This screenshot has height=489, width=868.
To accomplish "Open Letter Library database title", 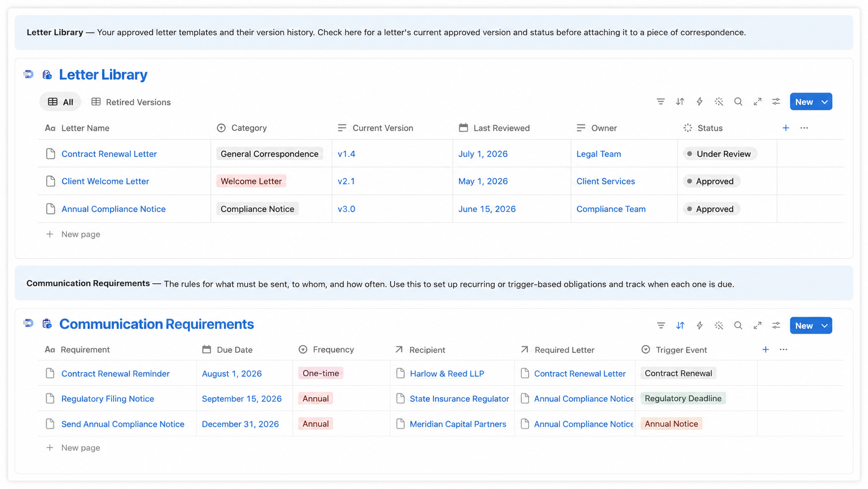I will (103, 75).
